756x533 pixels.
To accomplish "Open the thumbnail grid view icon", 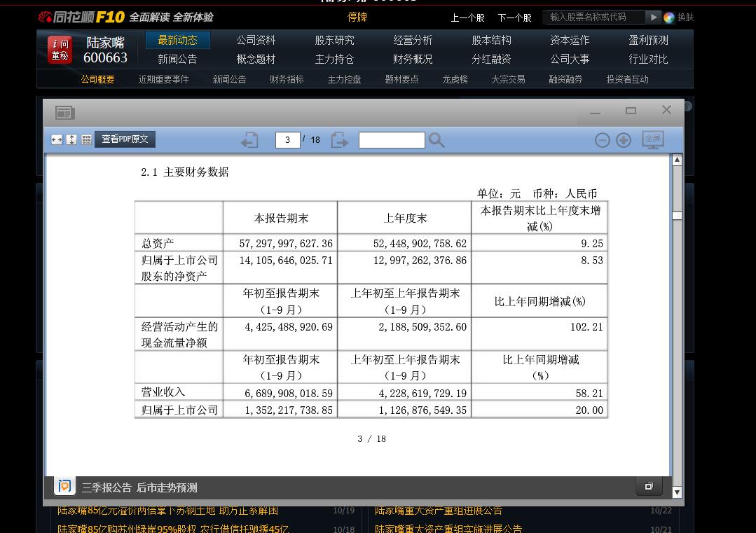I will click(86, 140).
